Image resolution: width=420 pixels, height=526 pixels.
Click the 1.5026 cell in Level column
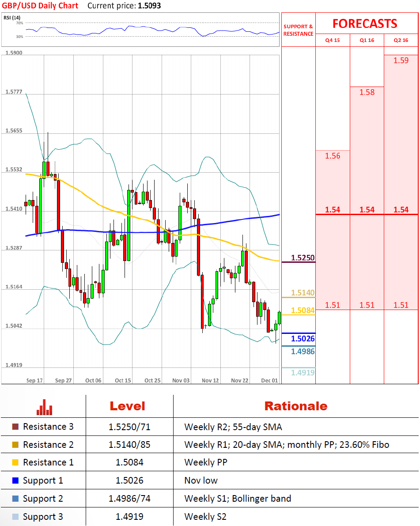click(x=129, y=481)
